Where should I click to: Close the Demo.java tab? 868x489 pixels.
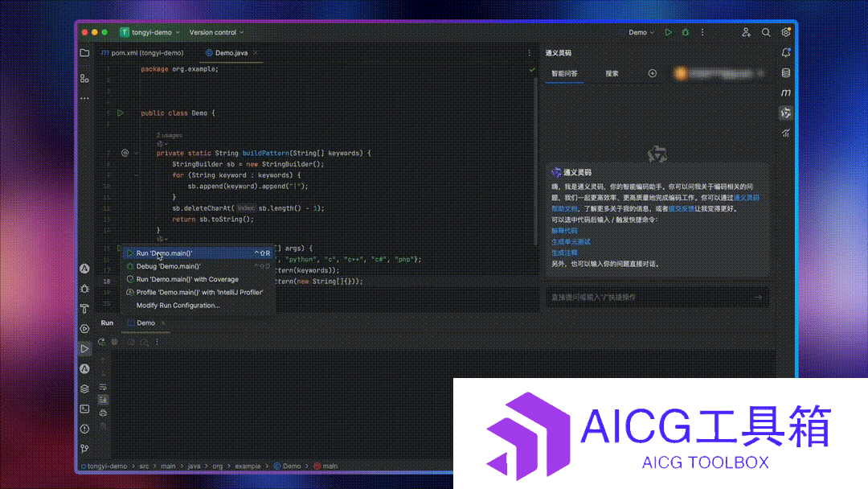coord(256,53)
